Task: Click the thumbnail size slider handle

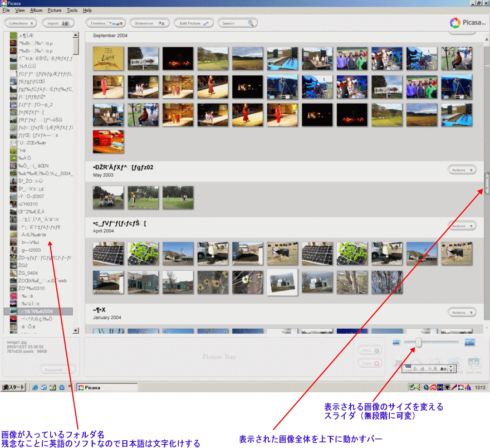Action: [x=418, y=342]
